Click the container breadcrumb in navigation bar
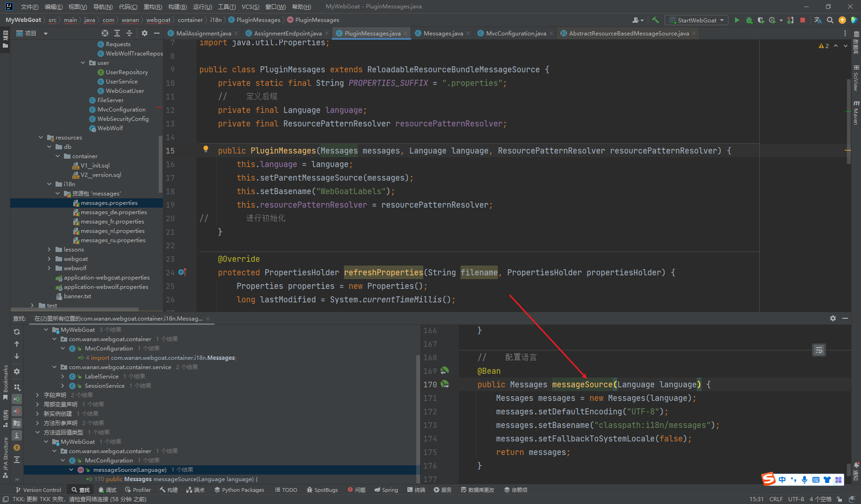 point(190,20)
